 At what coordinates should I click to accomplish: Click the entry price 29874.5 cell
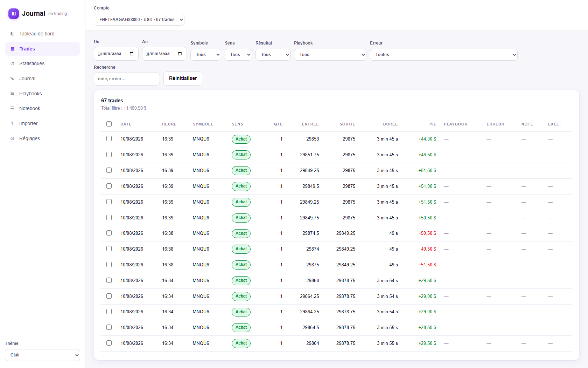pos(311,233)
